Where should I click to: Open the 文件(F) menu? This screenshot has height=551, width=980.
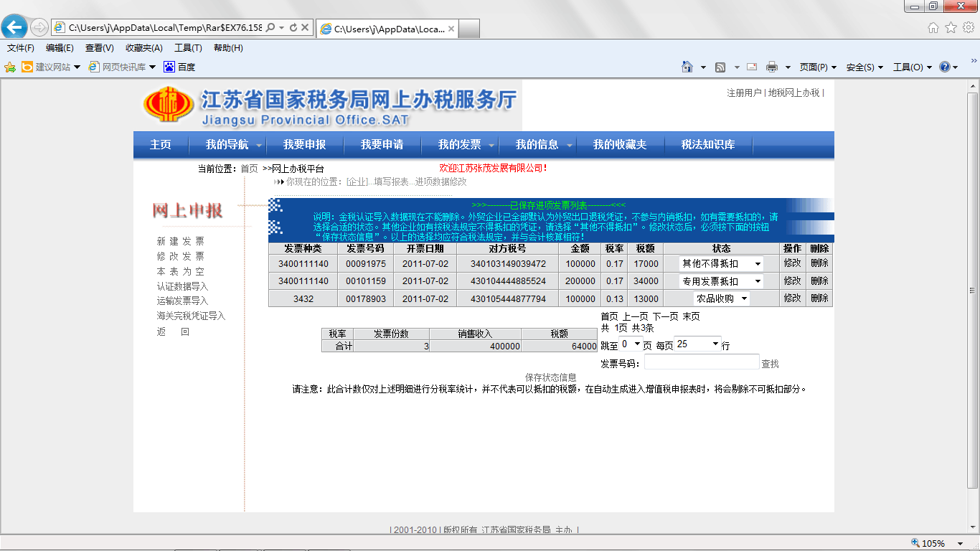point(21,48)
